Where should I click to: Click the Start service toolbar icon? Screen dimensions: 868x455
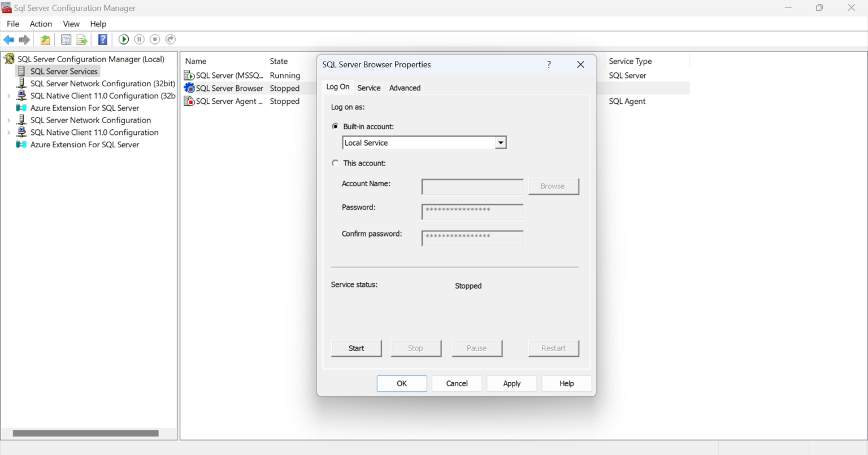123,39
